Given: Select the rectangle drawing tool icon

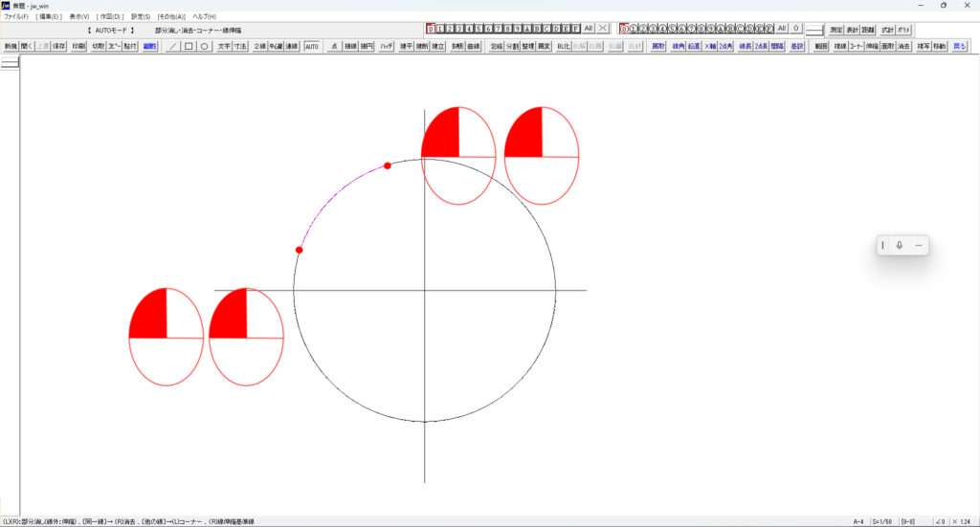Looking at the screenshot, I should pos(189,46).
